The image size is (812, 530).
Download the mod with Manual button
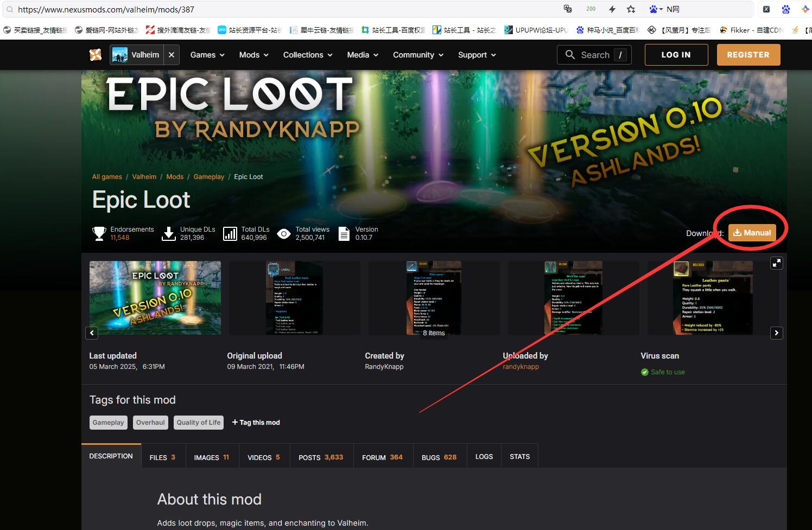[752, 233]
